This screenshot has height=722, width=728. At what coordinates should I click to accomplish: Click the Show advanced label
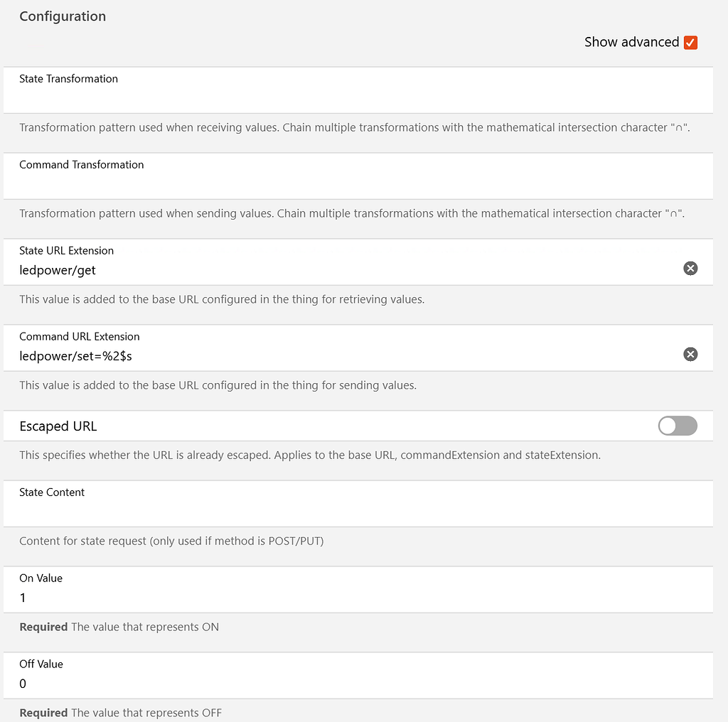point(631,42)
